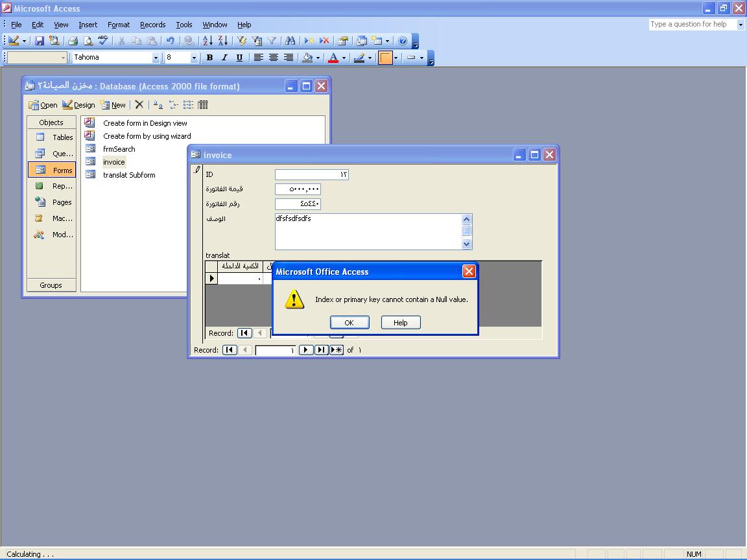Switch database window to Details view

pos(203,105)
